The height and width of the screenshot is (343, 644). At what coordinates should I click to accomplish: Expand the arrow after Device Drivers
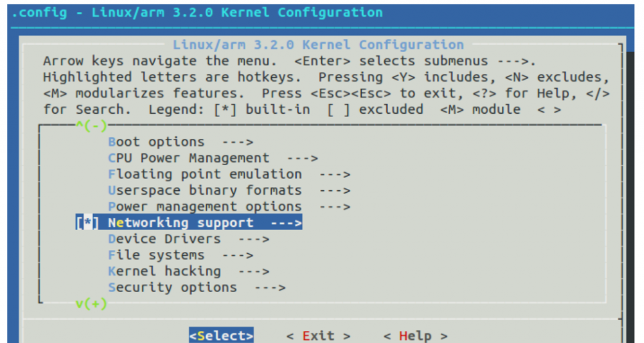254,239
